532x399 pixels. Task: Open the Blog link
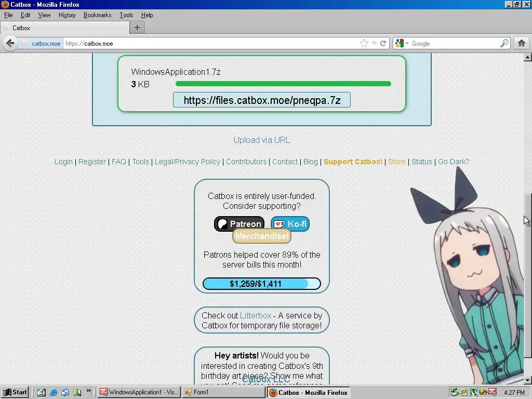pos(311,162)
